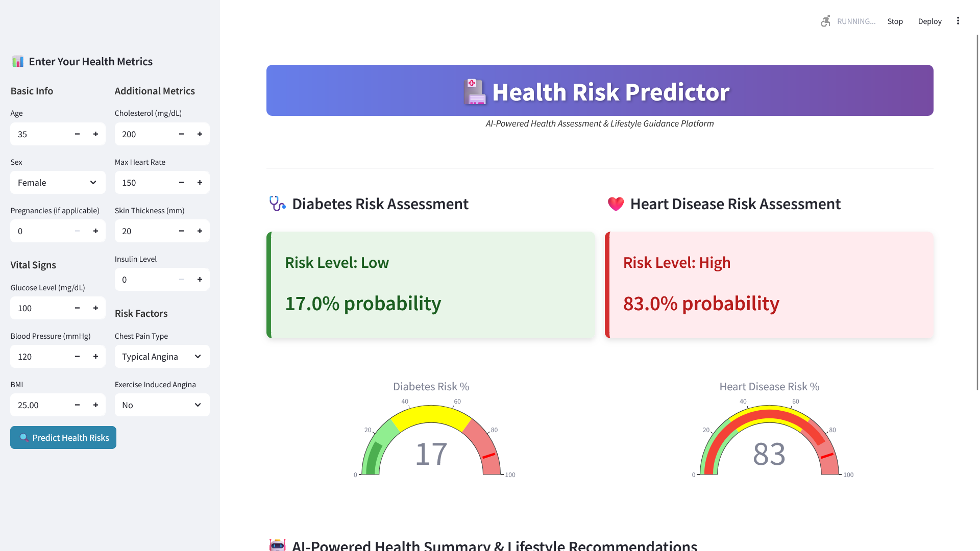Increase Pregnancies count with plus

click(95, 231)
